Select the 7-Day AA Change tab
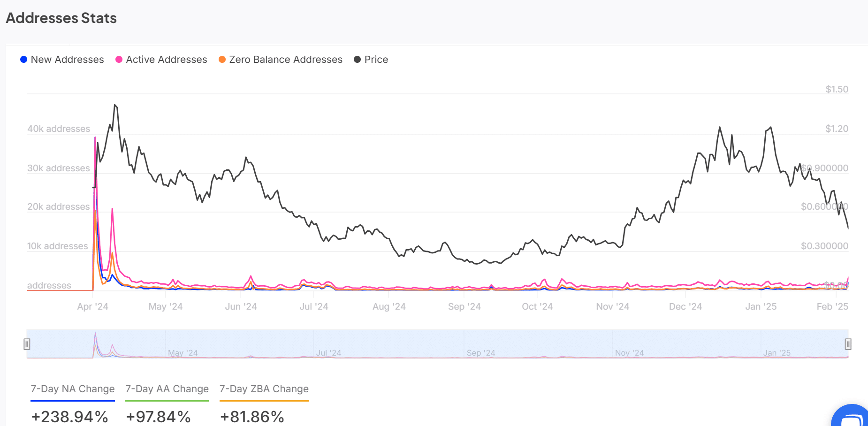868x426 pixels. tap(167, 389)
